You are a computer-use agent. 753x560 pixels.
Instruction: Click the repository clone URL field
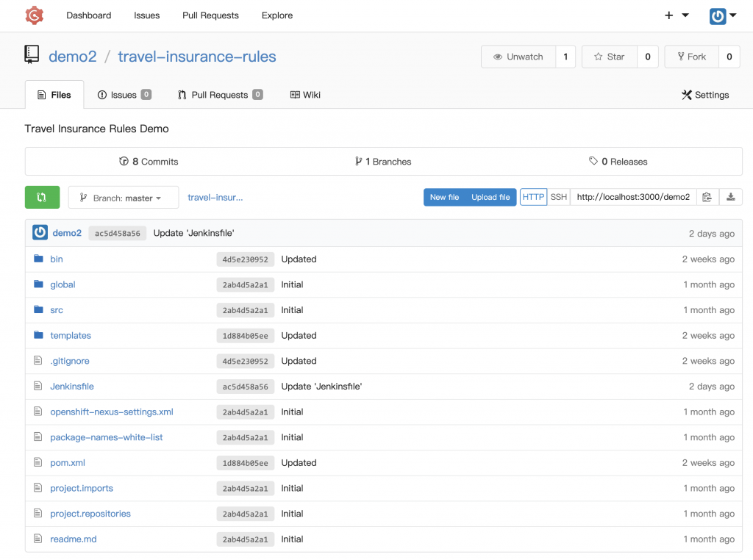pyautogui.click(x=632, y=197)
